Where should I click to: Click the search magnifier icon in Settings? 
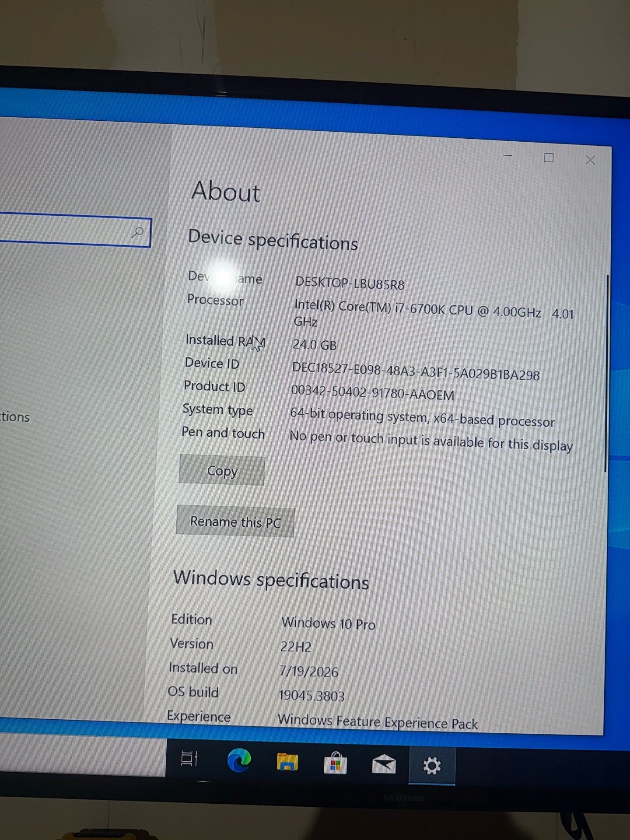tap(138, 232)
